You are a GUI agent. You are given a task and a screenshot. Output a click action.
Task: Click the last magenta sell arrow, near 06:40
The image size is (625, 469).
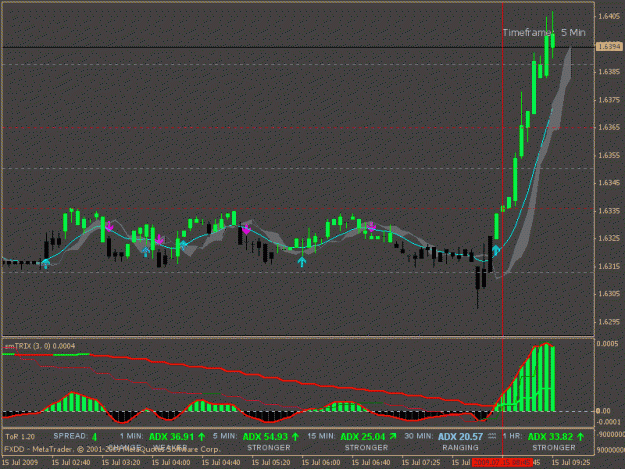(x=371, y=227)
